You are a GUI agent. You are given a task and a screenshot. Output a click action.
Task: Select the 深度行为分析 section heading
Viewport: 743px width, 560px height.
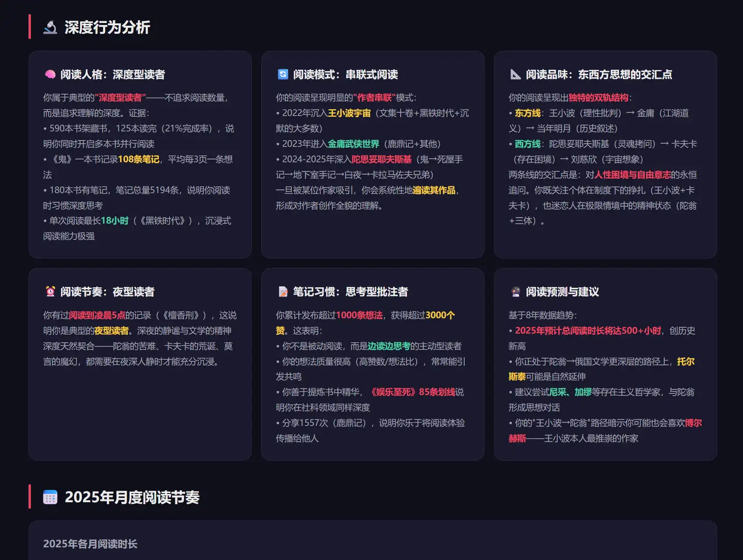(x=107, y=27)
